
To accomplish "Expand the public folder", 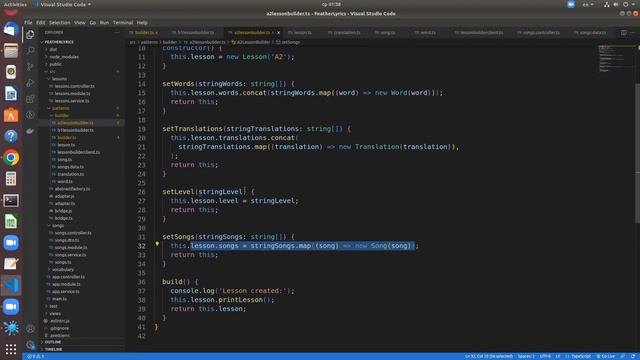I will pos(55,64).
